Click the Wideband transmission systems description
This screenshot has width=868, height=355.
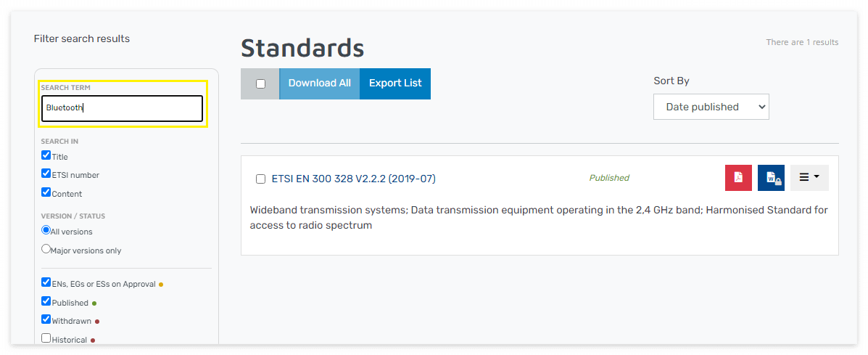539,218
